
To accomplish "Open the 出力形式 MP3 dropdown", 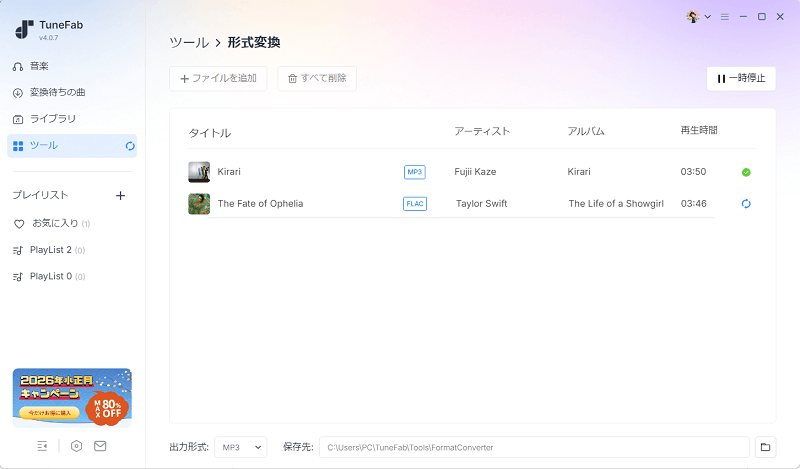I will tap(241, 448).
